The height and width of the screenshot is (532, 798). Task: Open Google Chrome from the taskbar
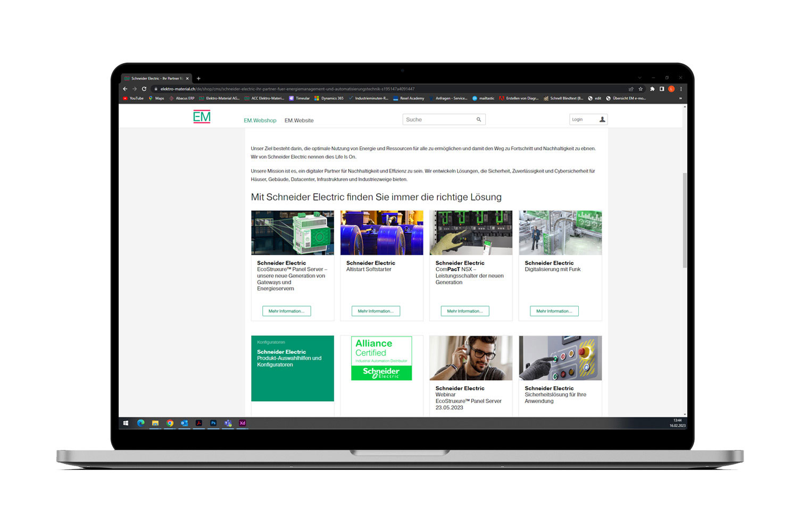point(170,423)
